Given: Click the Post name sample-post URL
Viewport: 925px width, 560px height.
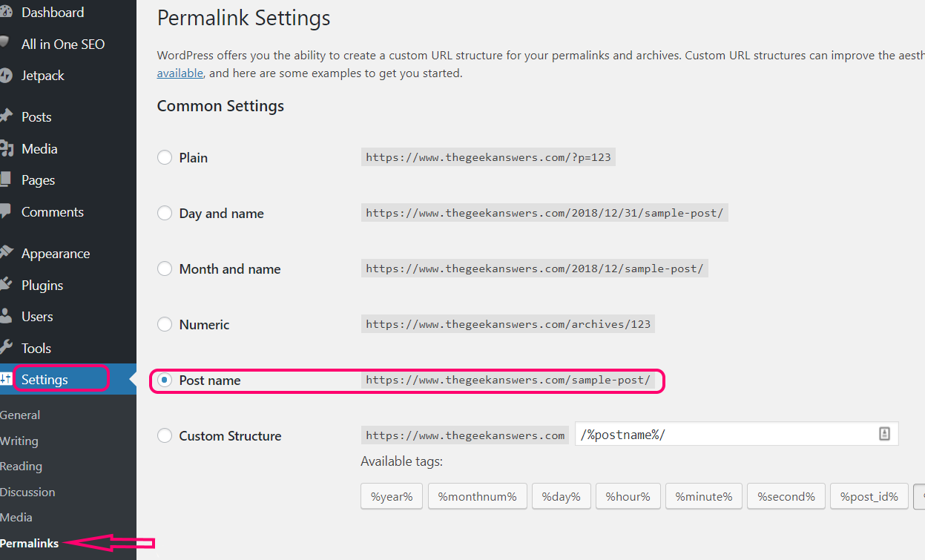Looking at the screenshot, I should (x=508, y=380).
